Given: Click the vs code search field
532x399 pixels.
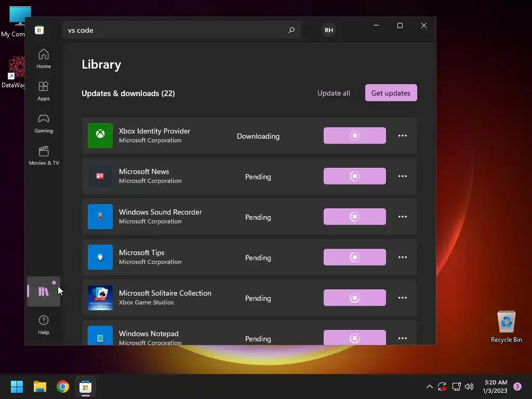Looking at the screenshot, I should (181, 30).
